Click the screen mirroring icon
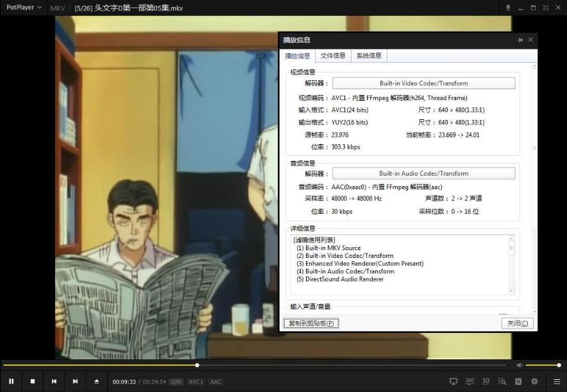Image resolution: width=567 pixels, height=392 pixels. click(x=454, y=381)
